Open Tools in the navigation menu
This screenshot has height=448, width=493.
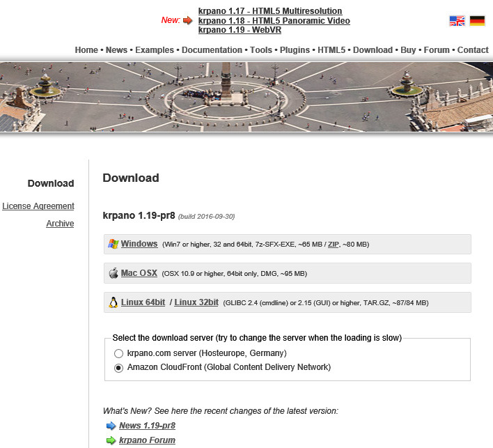click(x=261, y=50)
